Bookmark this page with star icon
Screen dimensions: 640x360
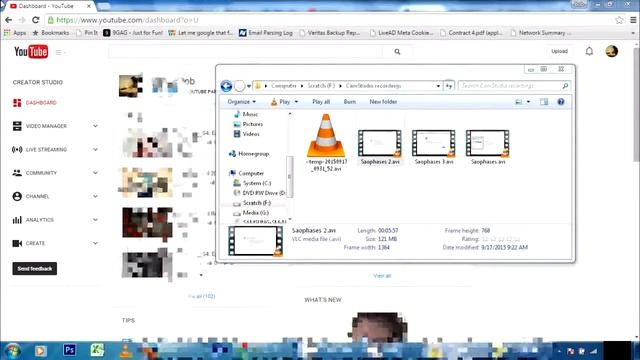tap(619, 20)
